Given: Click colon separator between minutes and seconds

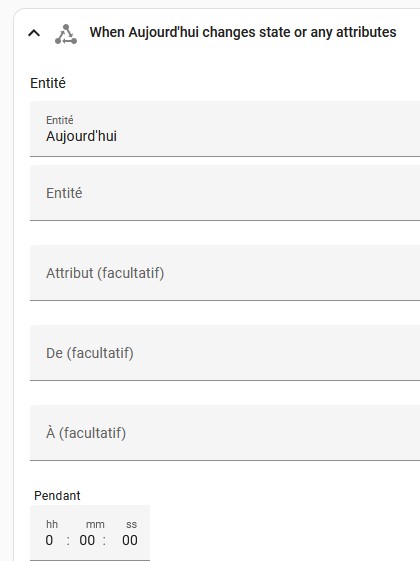Looking at the screenshot, I should pyautogui.click(x=104, y=541).
